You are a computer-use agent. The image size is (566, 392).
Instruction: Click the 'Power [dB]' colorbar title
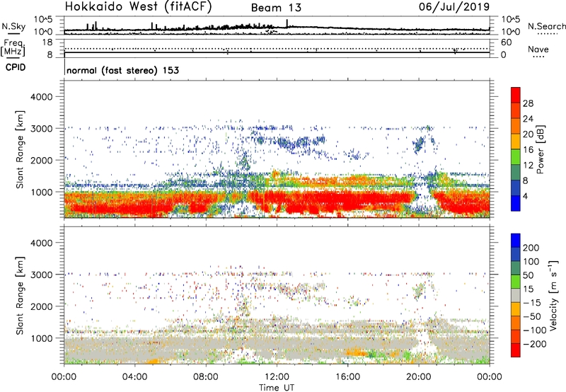tap(540, 149)
